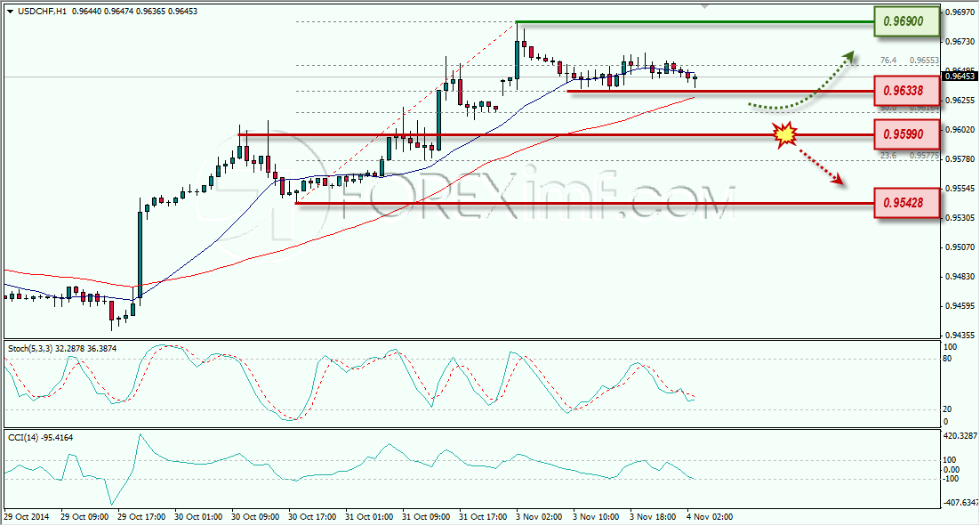Click the 0.96730 price axis value
The height and width of the screenshot is (526, 980).
tap(960, 41)
